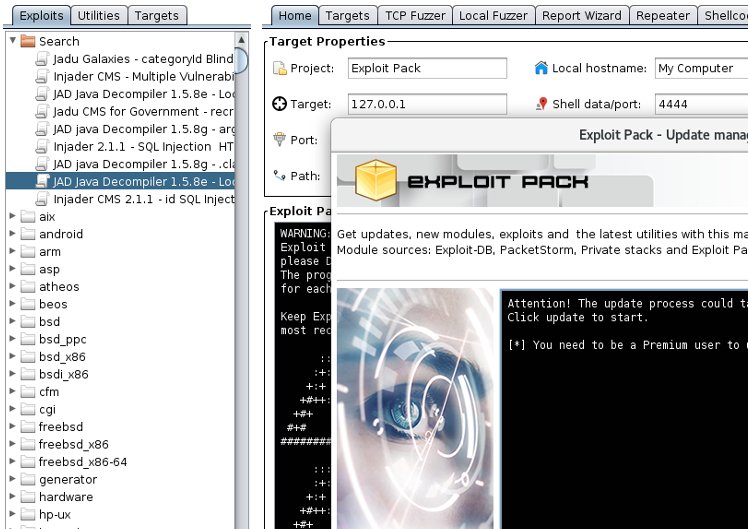This screenshot has height=529, width=748.
Task: Click the Update manager console text area
Action: coord(624,409)
